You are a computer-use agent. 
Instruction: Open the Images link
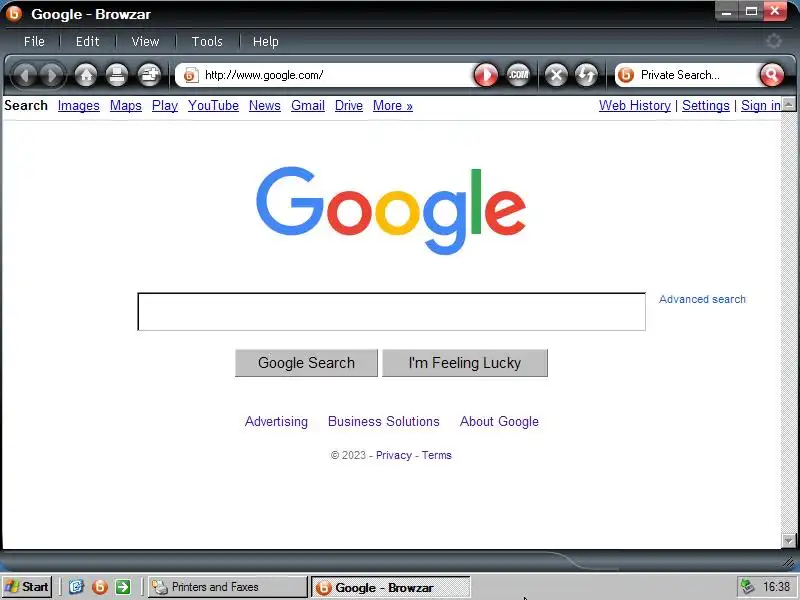[79, 106]
